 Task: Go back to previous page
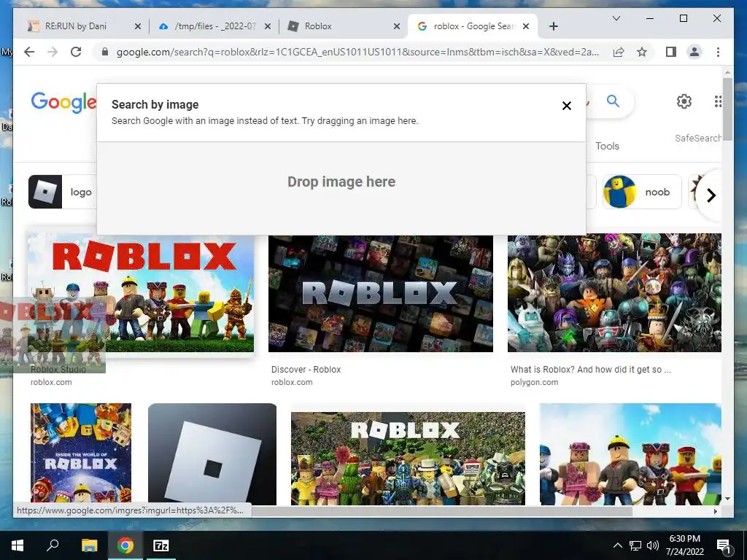(29, 52)
